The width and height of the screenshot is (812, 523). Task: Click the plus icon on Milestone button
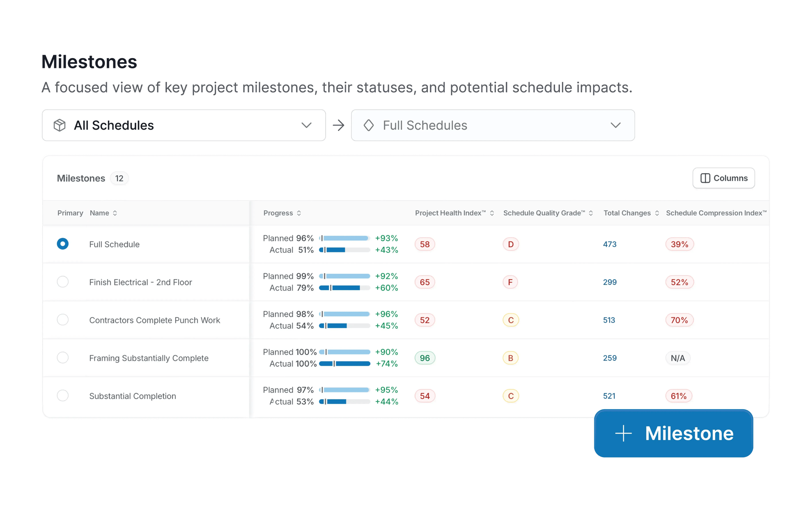coord(623,434)
